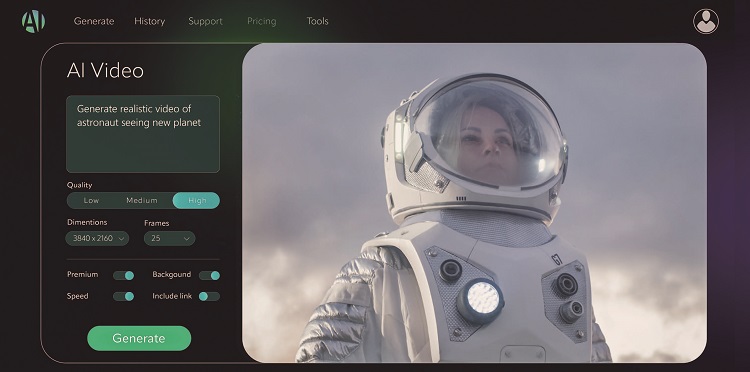This screenshot has width=750, height=372.
Task: Click the Frames label
Action: pyautogui.click(x=156, y=223)
